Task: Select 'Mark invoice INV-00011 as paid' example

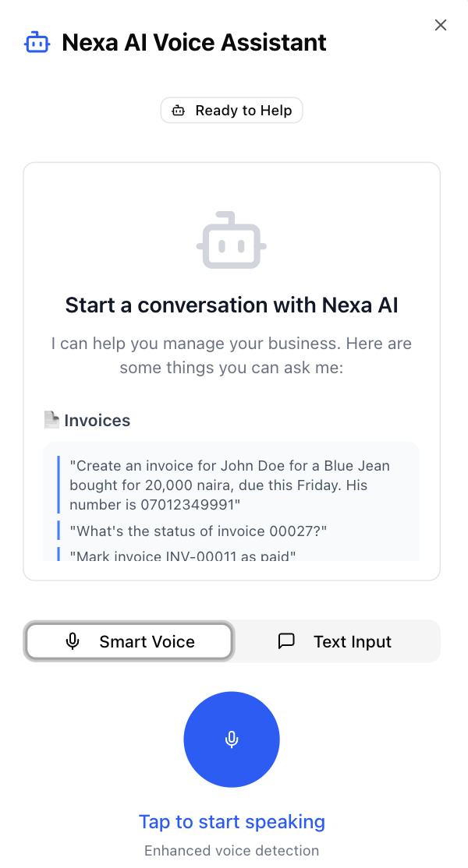Action: point(183,555)
